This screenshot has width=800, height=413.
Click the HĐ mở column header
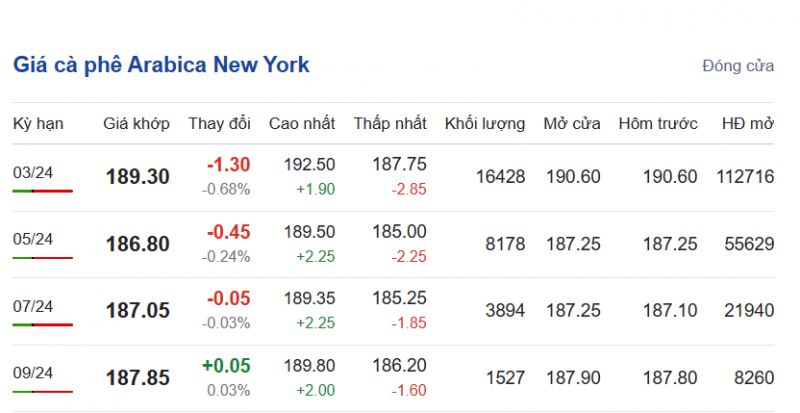(748, 124)
